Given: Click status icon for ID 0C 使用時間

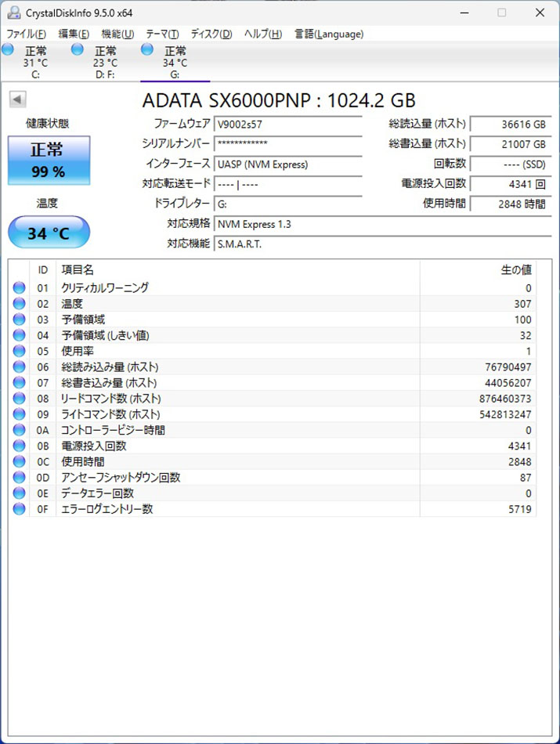Looking at the screenshot, I should [19, 461].
